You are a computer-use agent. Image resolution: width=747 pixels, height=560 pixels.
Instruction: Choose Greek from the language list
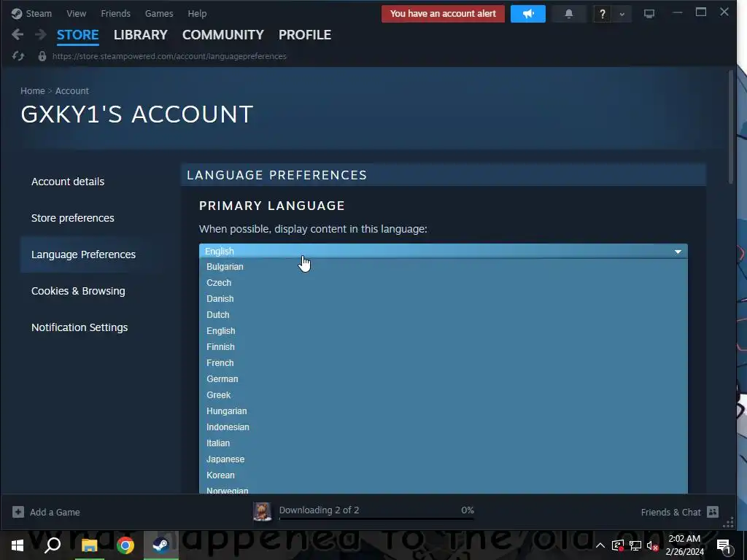pos(443,394)
